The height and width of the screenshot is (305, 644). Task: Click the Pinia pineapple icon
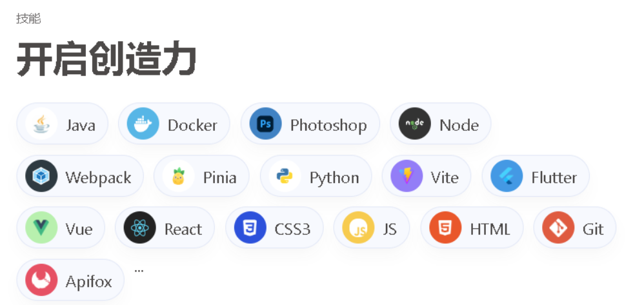(179, 176)
